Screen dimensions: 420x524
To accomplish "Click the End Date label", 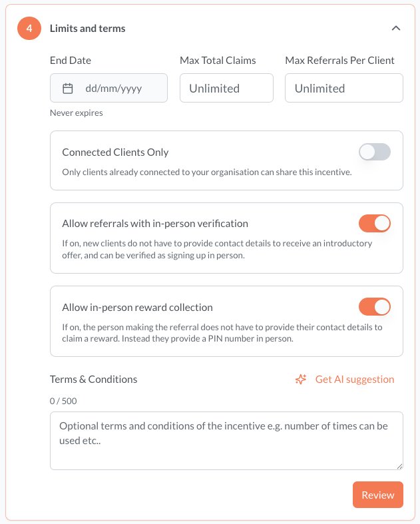I will (x=71, y=61).
